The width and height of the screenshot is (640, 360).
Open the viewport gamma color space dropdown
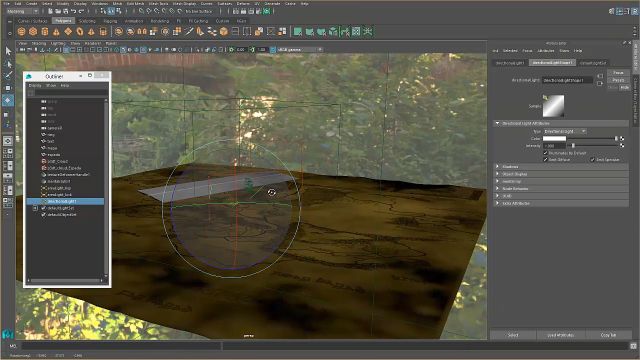(300, 50)
